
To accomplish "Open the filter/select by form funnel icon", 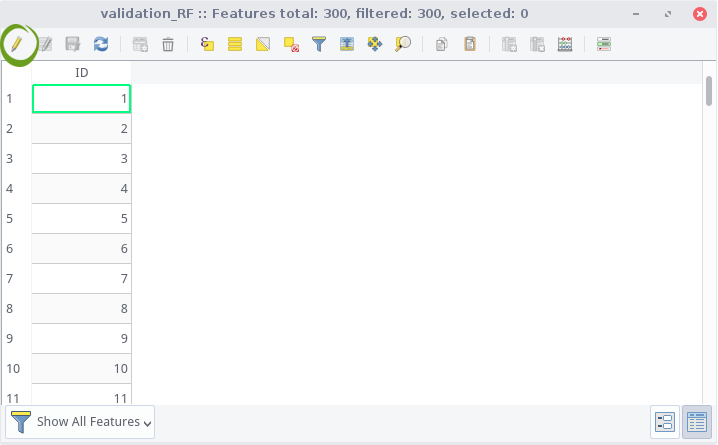I will pos(319,44).
